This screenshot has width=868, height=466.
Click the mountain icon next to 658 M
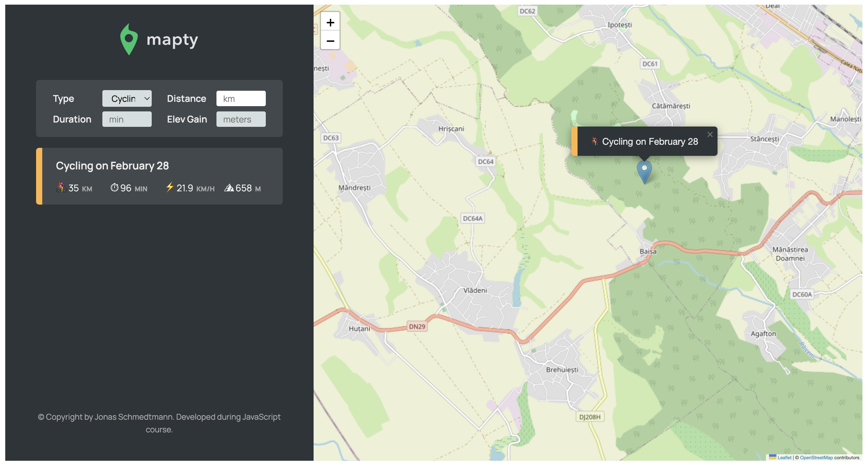(x=229, y=187)
